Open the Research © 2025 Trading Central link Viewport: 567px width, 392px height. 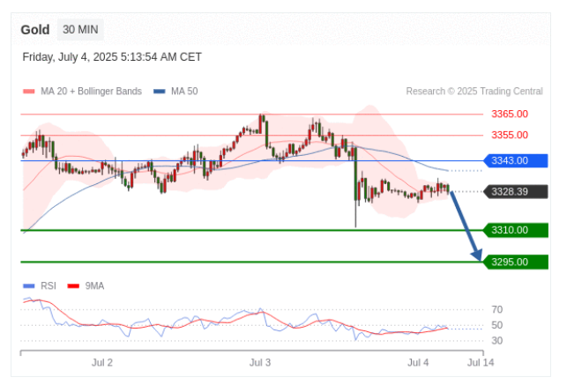point(474,92)
